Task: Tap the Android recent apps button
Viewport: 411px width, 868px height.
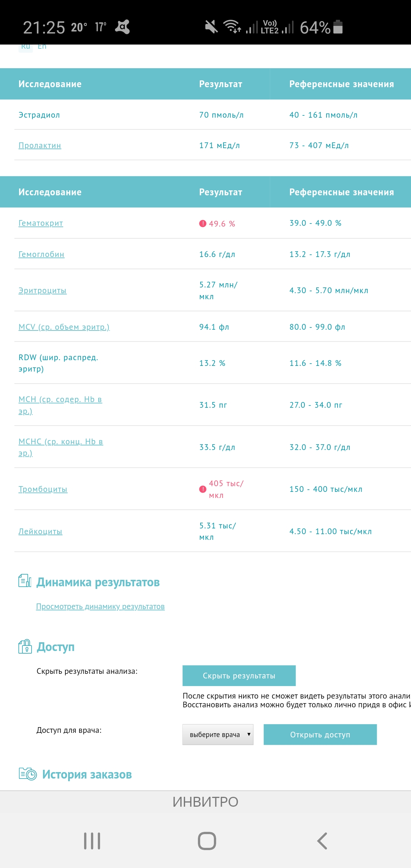Action: tap(92, 841)
